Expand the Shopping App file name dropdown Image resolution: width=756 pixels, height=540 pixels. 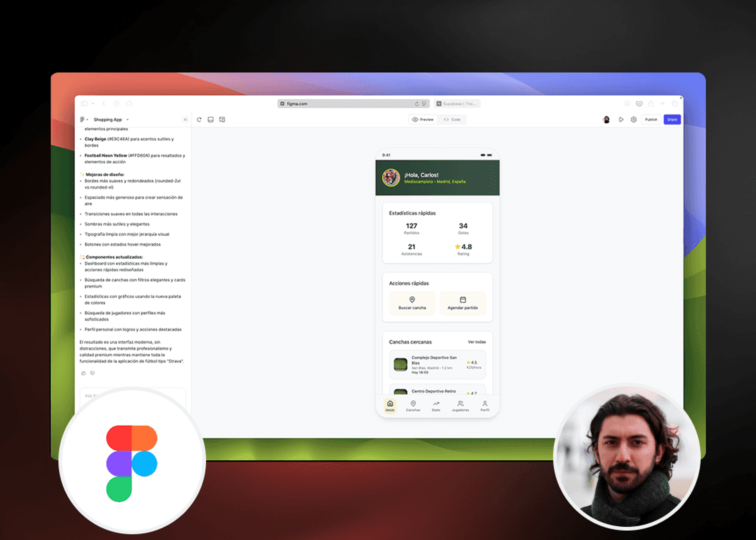(x=127, y=120)
